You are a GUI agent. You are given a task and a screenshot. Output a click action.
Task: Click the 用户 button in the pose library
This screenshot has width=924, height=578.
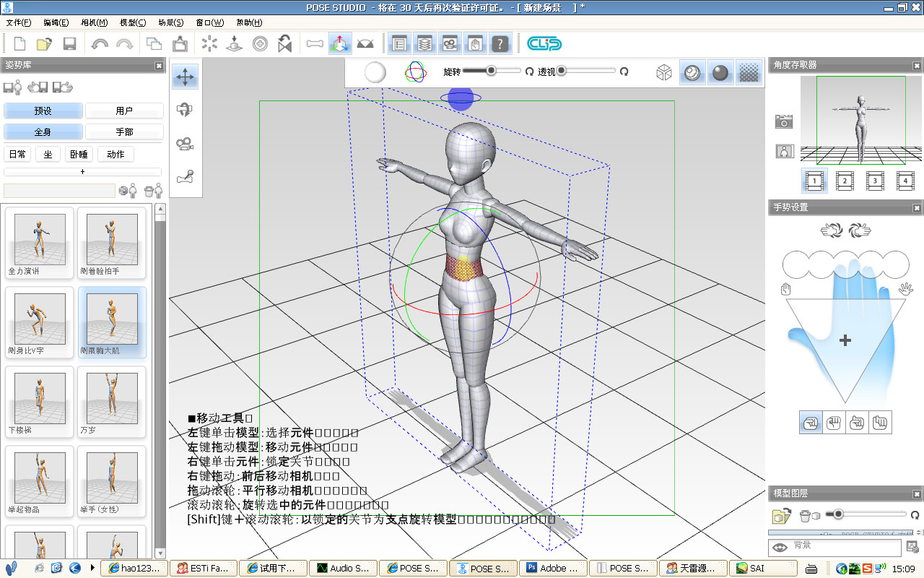click(x=124, y=110)
